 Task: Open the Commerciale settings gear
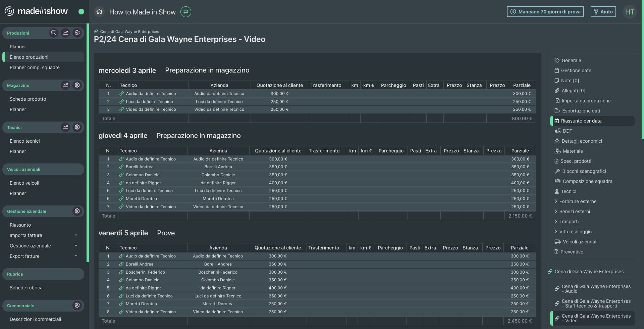click(77, 305)
